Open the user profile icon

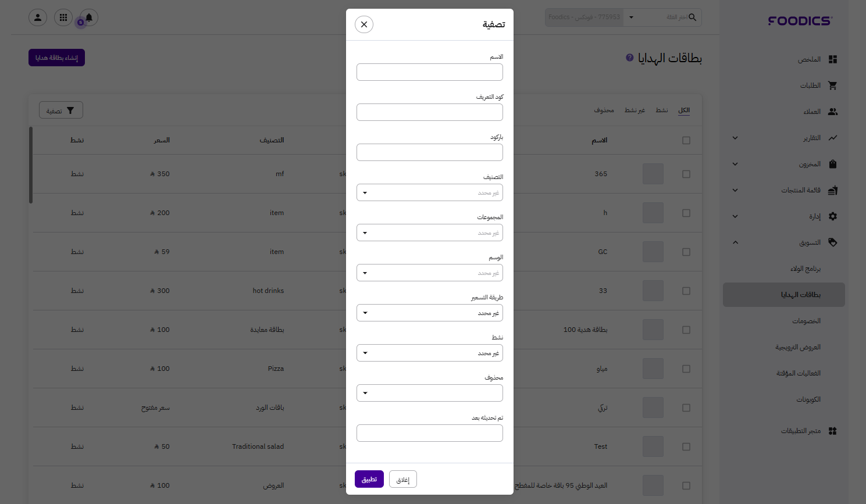pyautogui.click(x=38, y=17)
